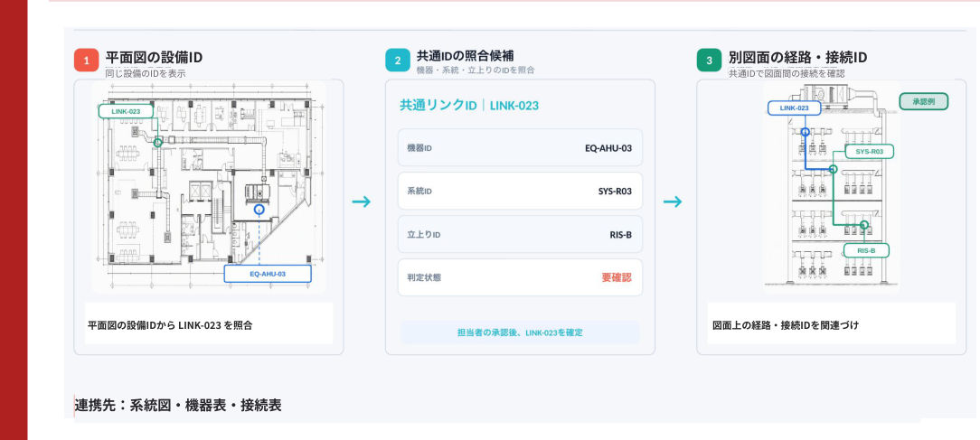Click the EQ-AHU-03 value in the 機器ID row
The height and width of the screenshot is (440, 980).
coord(608,148)
